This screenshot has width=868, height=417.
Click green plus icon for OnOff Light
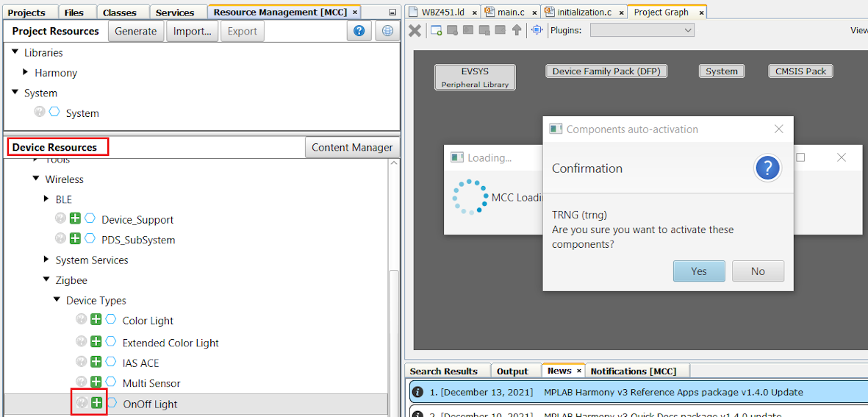(x=96, y=403)
